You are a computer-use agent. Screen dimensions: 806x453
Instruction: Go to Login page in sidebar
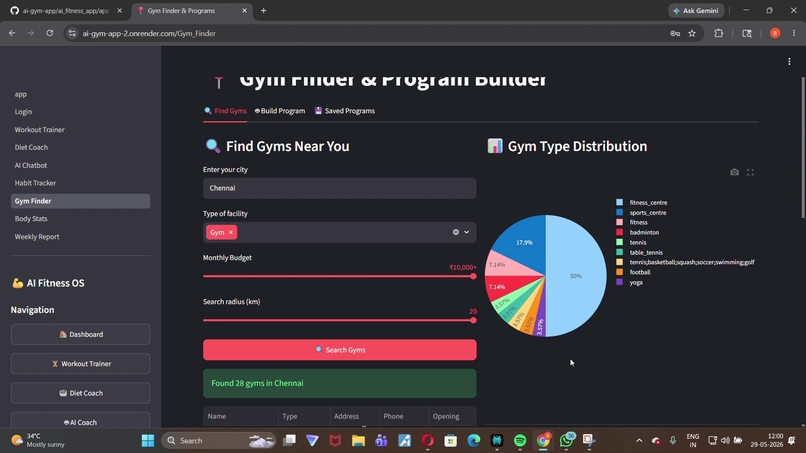23,112
